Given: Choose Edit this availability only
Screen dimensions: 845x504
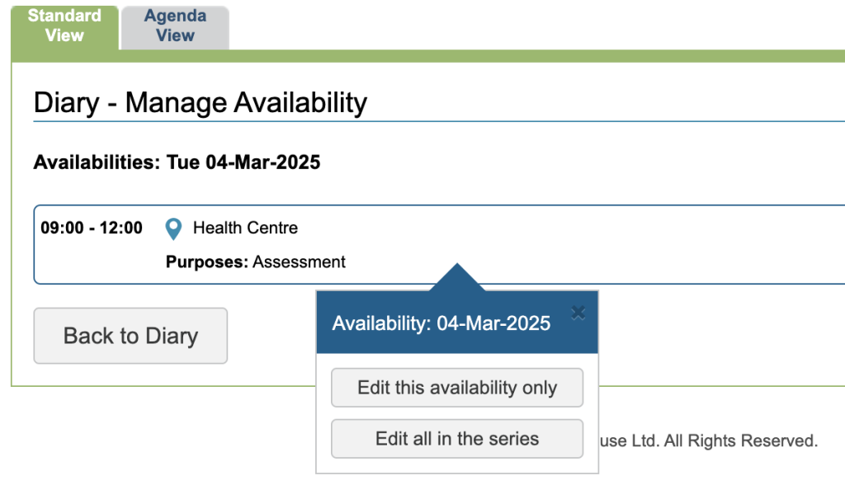Looking at the screenshot, I should point(457,388).
